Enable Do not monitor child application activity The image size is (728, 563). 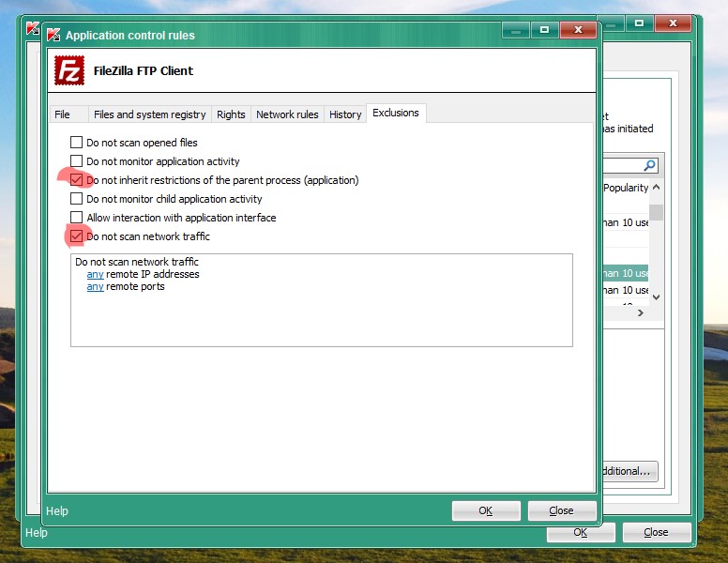click(76, 198)
